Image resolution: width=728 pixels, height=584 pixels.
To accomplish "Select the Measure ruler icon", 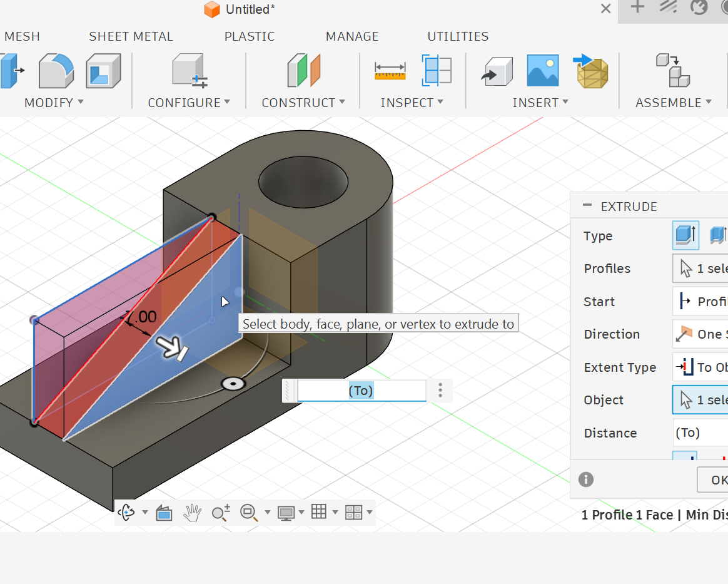I will click(390, 71).
